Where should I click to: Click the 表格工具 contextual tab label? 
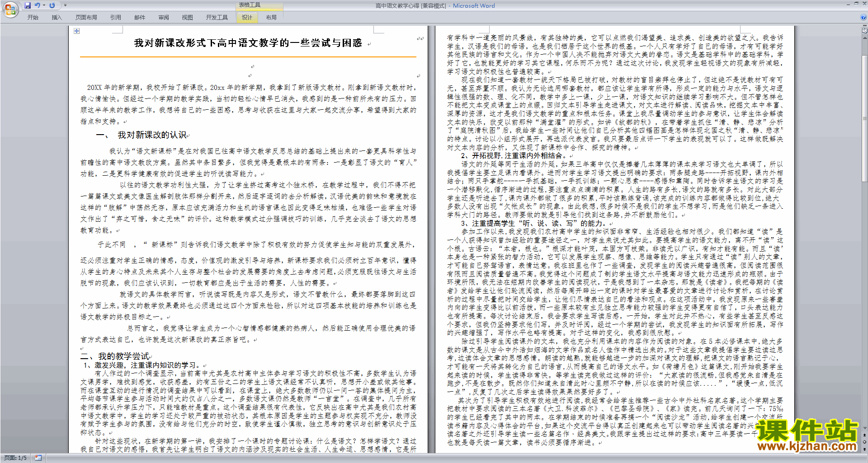click(250, 5)
